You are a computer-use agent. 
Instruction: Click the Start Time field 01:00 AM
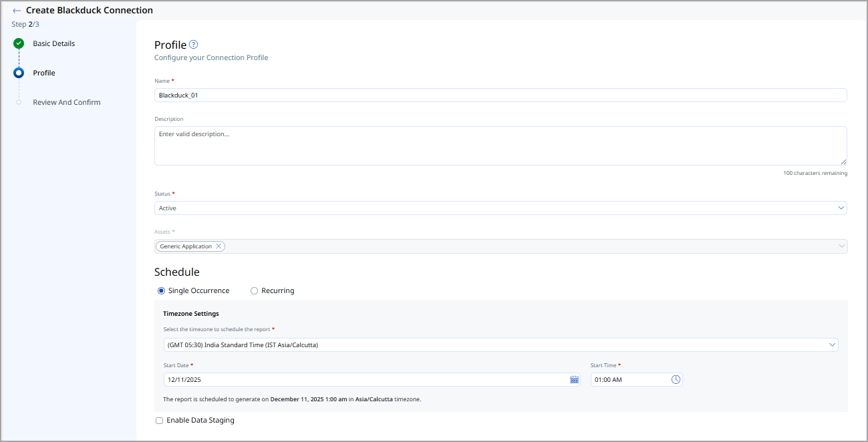(x=637, y=379)
